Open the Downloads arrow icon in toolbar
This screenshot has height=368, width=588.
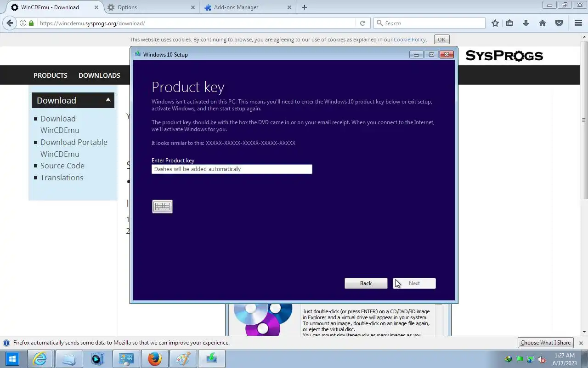[x=526, y=23]
